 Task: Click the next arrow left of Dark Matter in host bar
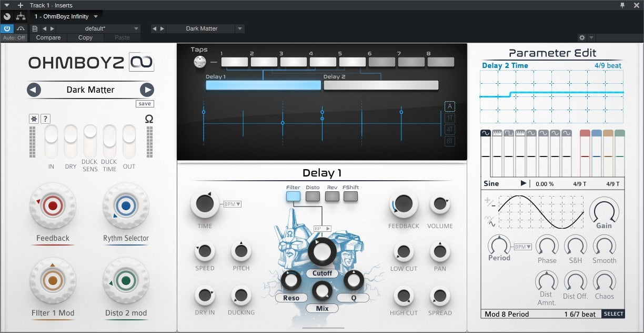162,28
